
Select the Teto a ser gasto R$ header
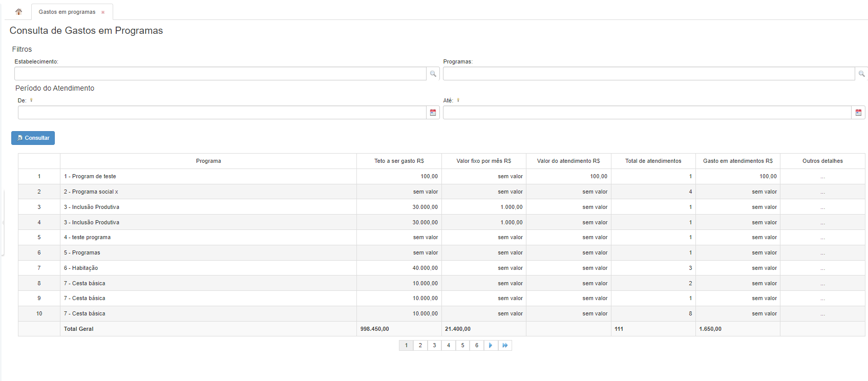tap(399, 161)
